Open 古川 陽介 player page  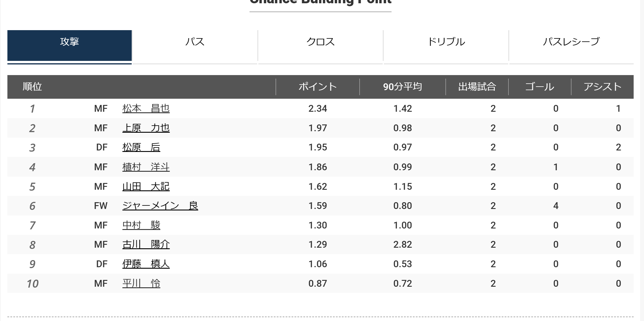146,244
